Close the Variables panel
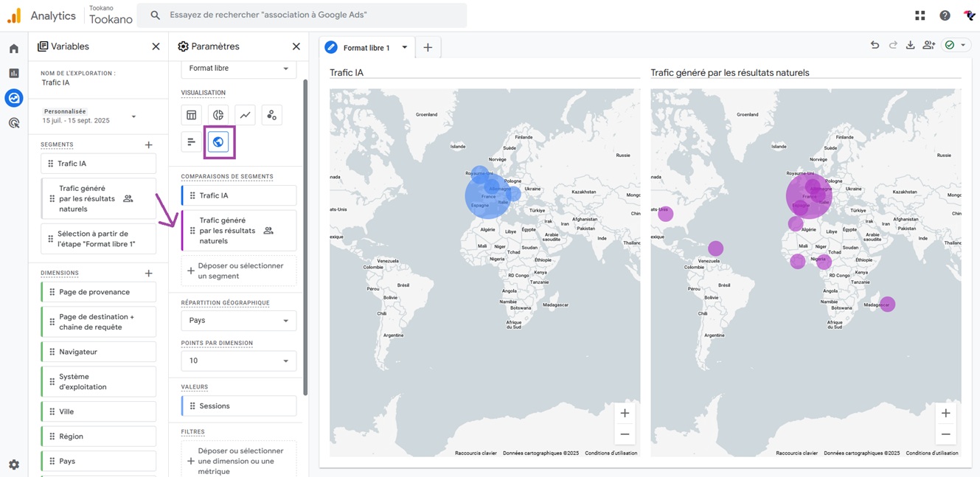Viewport: 980px width, 477px height. (x=156, y=46)
